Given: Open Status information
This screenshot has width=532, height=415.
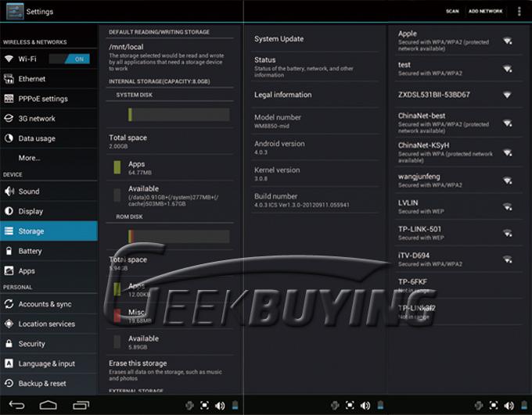Looking at the screenshot, I should 315,66.
